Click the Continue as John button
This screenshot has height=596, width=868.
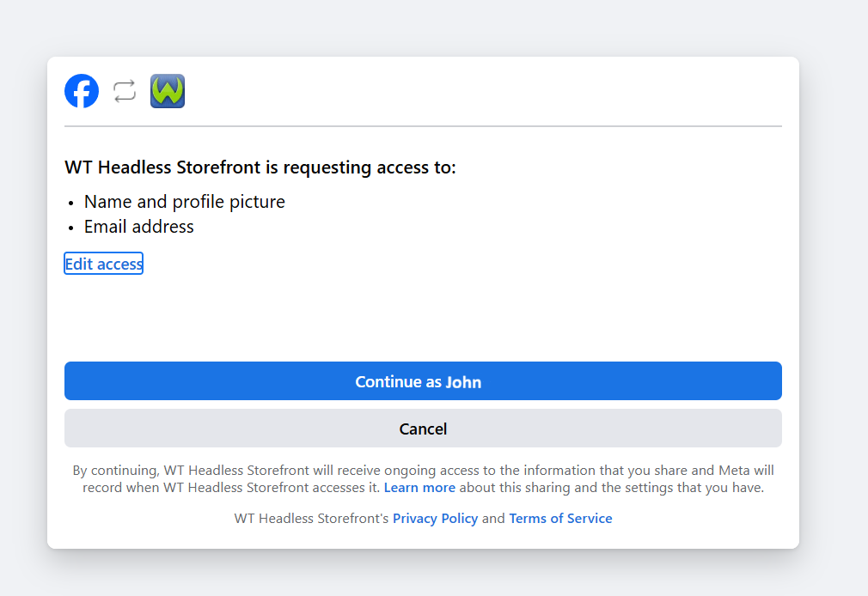[423, 381]
